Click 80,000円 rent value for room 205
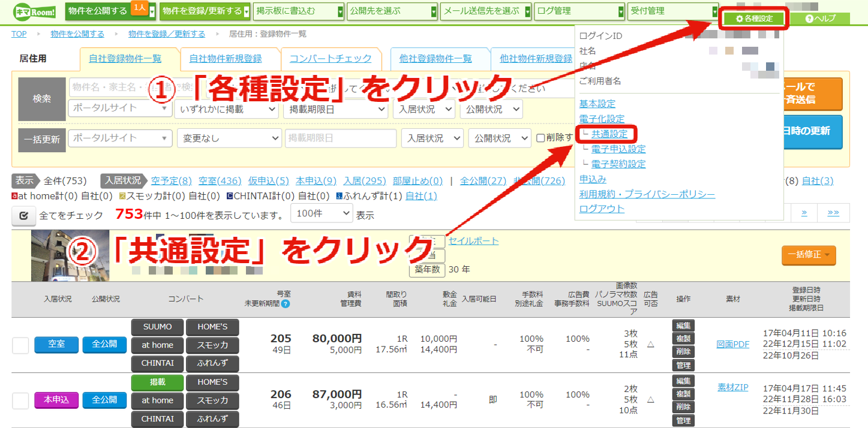 (x=337, y=338)
